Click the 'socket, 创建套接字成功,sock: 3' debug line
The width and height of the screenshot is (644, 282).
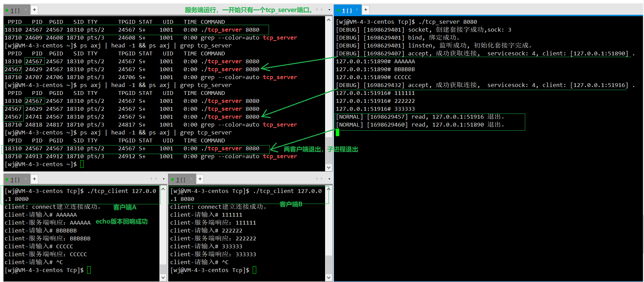coord(424,30)
